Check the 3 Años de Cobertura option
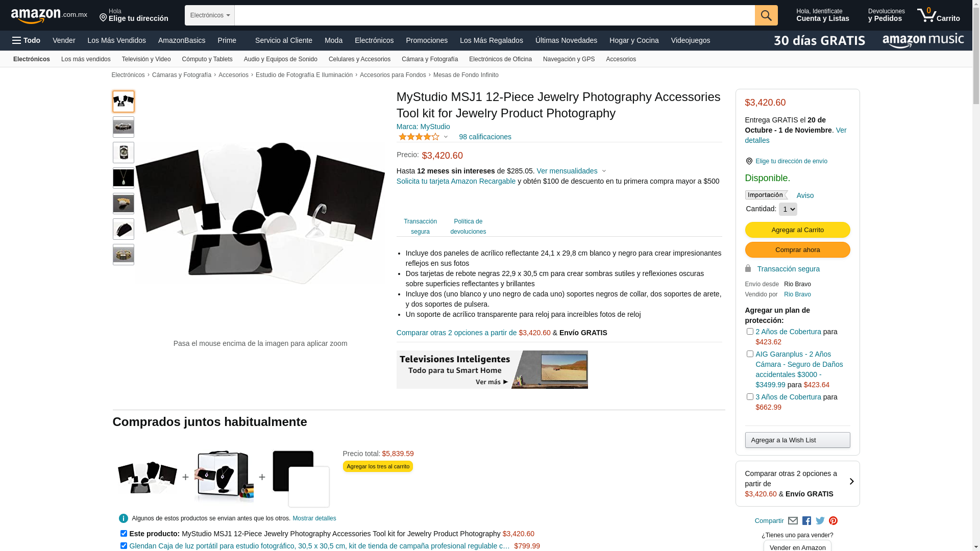This screenshot has width=980, height=551. [750, 397]
